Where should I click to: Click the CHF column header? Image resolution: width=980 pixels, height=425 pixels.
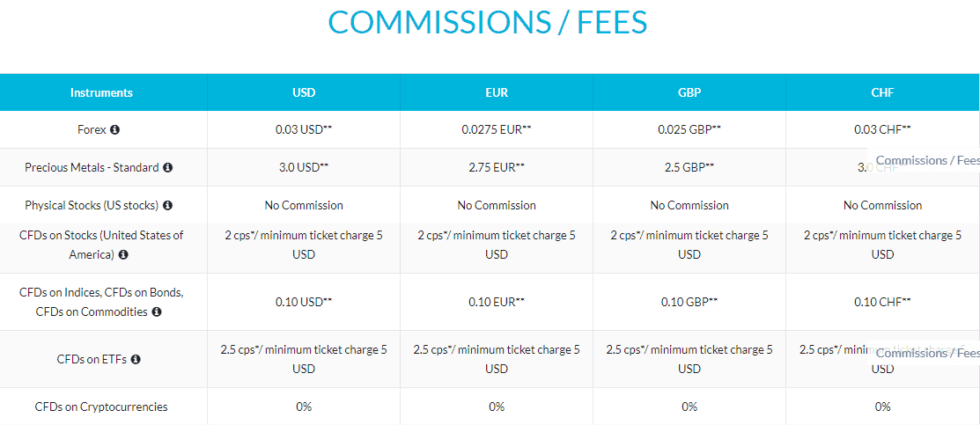pos(882,92)
